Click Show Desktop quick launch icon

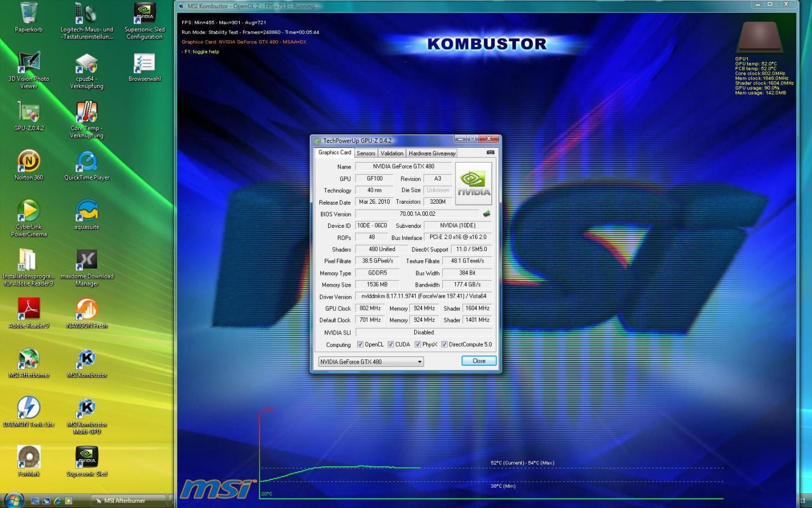[x=36, y=501]
